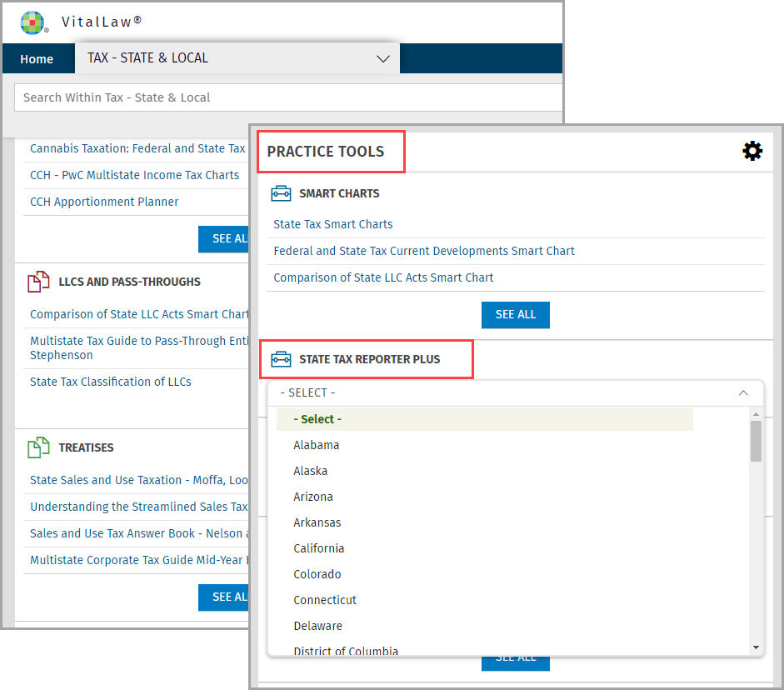784x690 pixels.
Task: Click the Treatises document icon
Action: pos(38,447)
